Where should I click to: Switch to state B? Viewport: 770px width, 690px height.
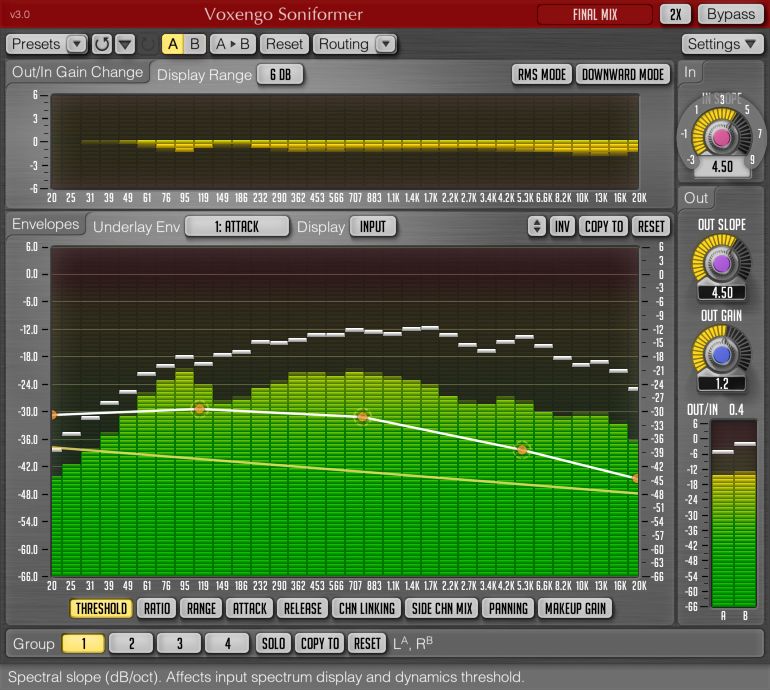pyautogui.click(x=195, y=44)
